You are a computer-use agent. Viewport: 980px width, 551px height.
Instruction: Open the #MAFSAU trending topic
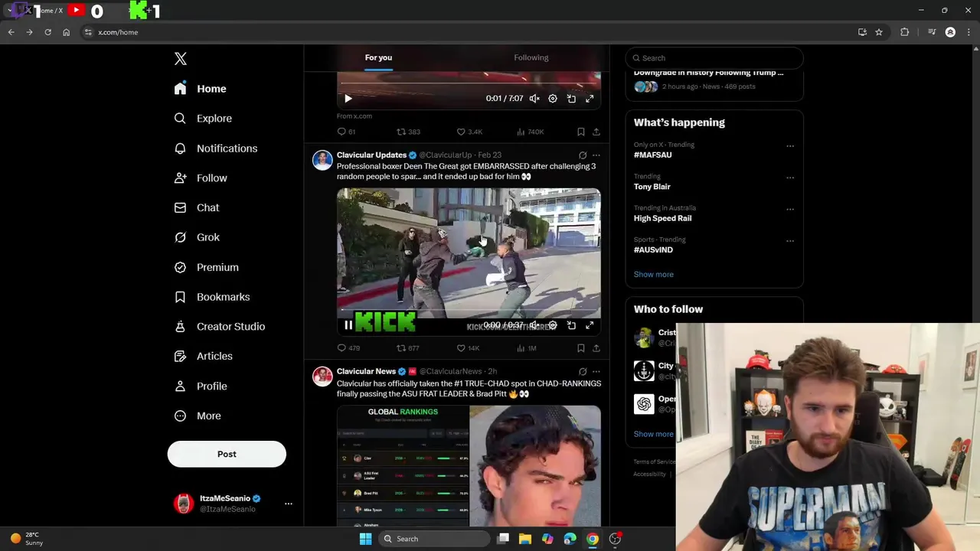(652, 155)
